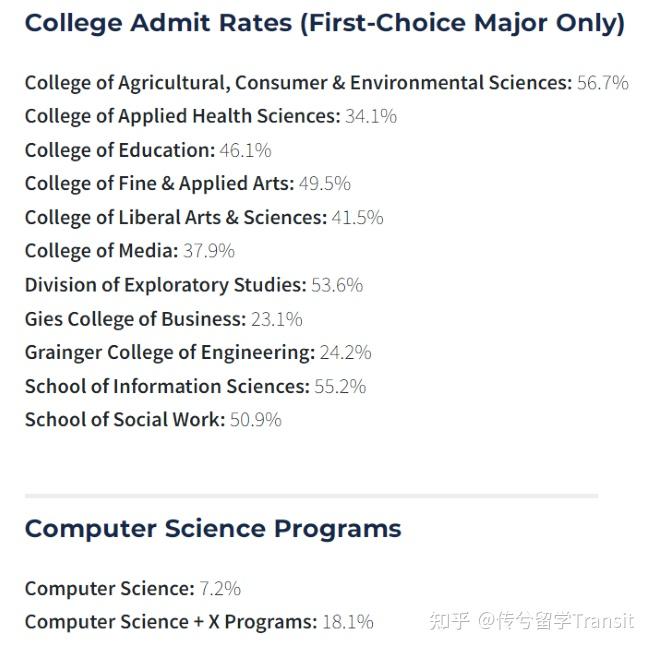Image resolution: width=650 pixels, height=648 pixels.
Task: Click the 7.2% Computer Science admit rate
Action: tap(220, 588)
